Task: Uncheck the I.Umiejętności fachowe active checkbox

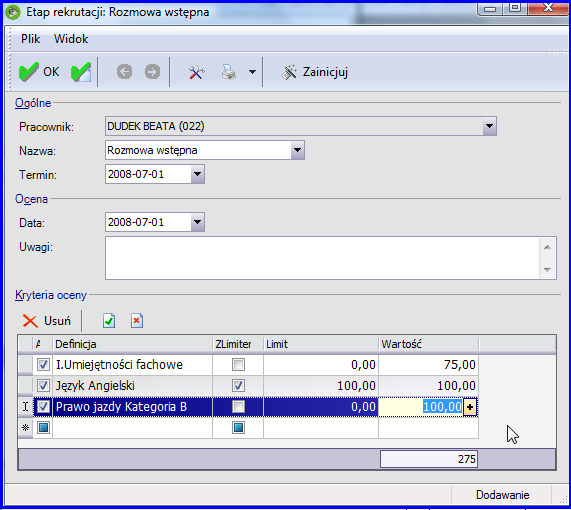Action: (x=43, y=365)
